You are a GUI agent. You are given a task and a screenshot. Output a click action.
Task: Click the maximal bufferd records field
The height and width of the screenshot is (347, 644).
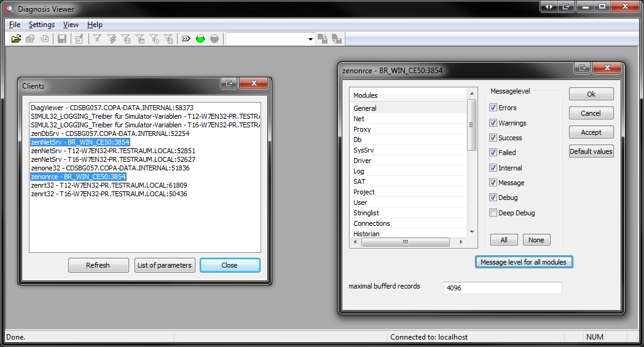(502, 288)
